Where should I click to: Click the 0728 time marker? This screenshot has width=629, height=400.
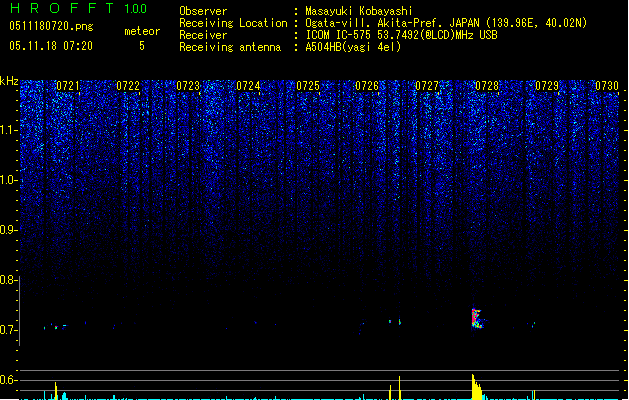[487, 86]
